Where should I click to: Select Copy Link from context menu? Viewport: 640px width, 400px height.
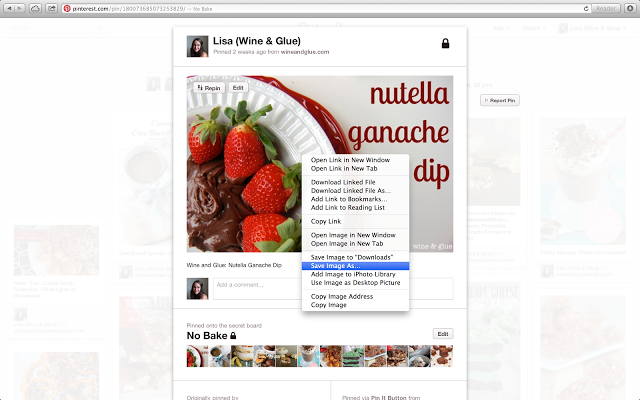pos(355,221)
